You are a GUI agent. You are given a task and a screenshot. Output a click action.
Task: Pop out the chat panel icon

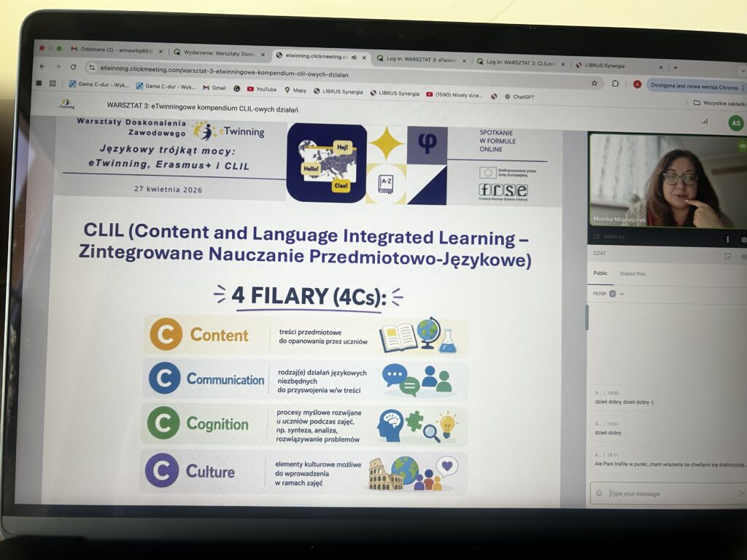point(728,256)
